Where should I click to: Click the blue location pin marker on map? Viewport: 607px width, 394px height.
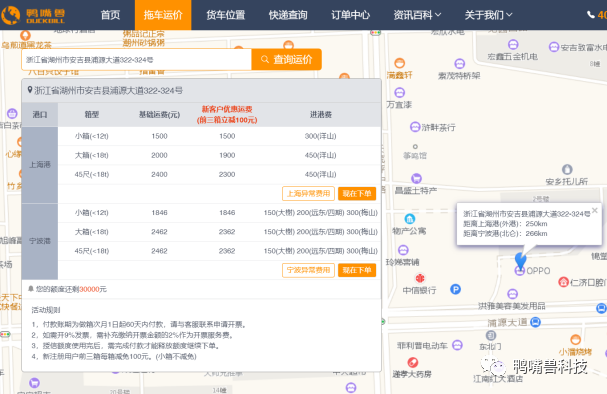pos(521,260)
